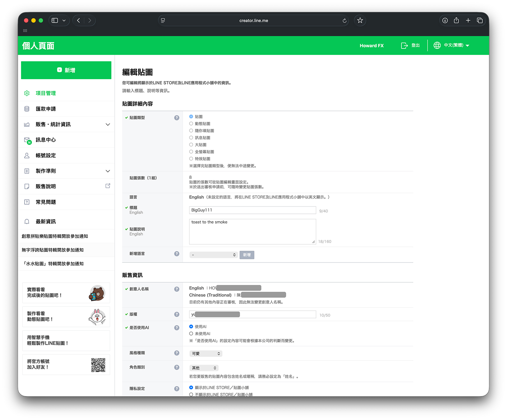Click the gray 新增 button beside language dropdown
The width and height of the screenshot is (507, 420).
click(x=247, y=255)
